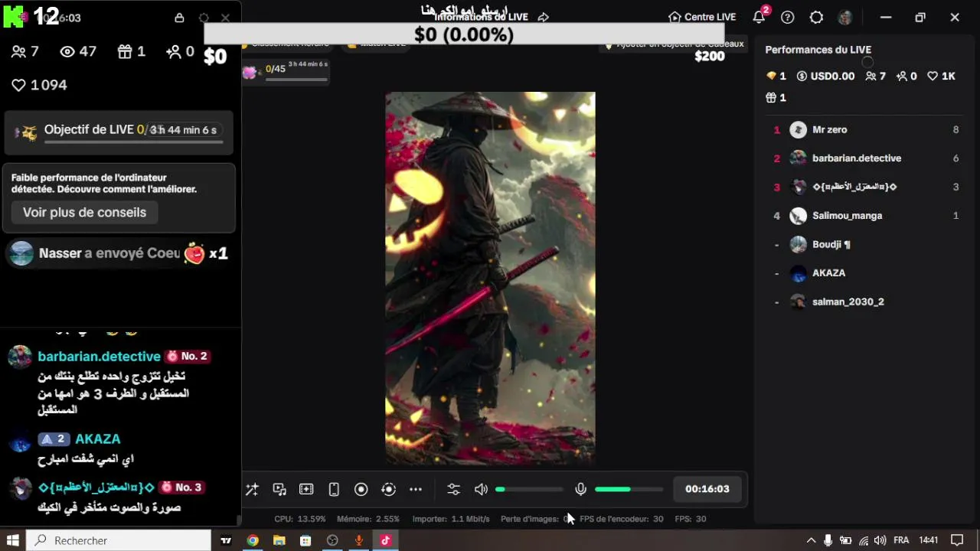Open TikTok LIVE Studio taskbar icon
Screen dimensions: 980x551
coord(385,540)
